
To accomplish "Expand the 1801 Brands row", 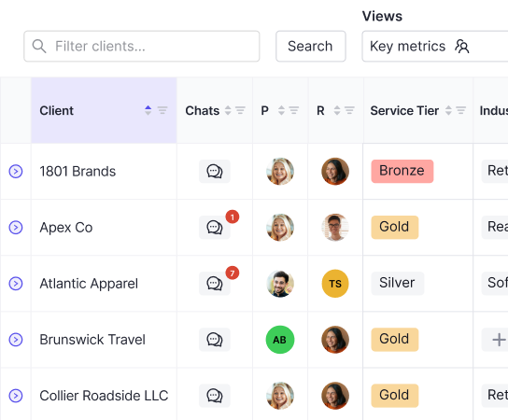I will (16, 172).
